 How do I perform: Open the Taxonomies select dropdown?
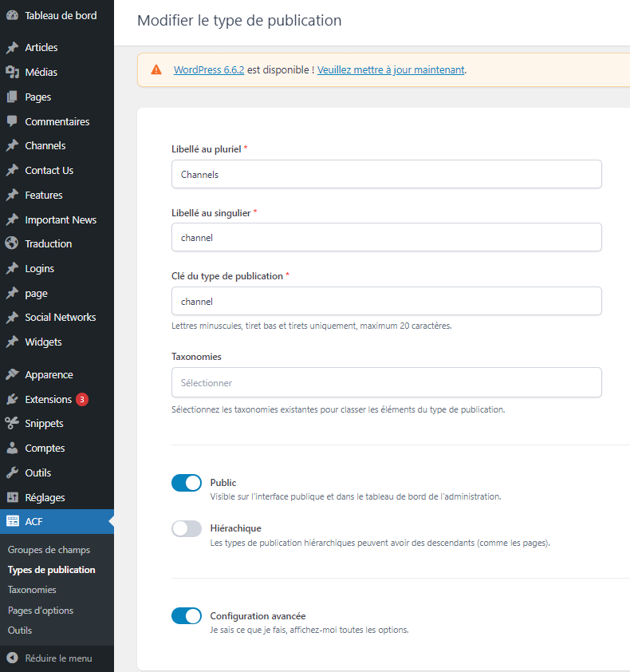pos(386,382)
